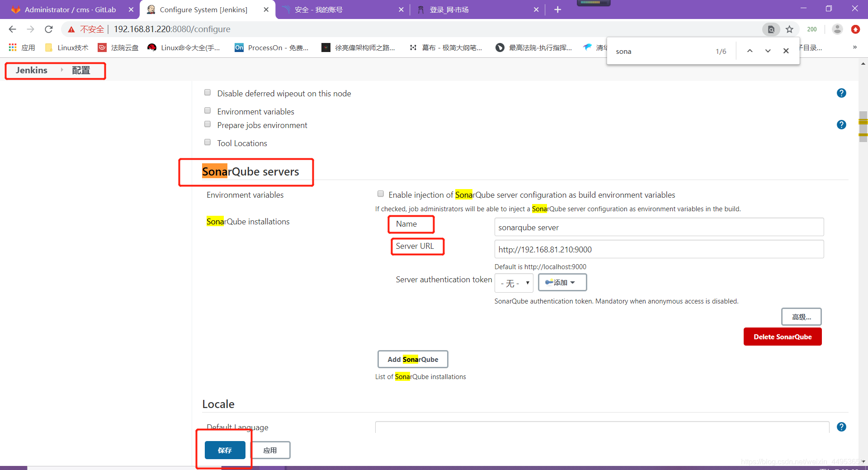Click the 应用 apply button
This screenshot has height=470, width=868.
(x=270, y=450)
